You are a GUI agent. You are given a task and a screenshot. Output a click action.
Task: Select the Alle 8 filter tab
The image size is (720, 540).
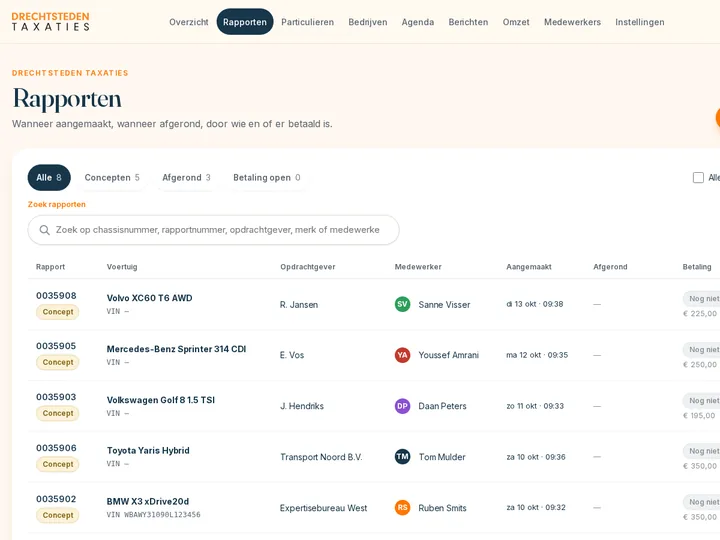point(49,178)
